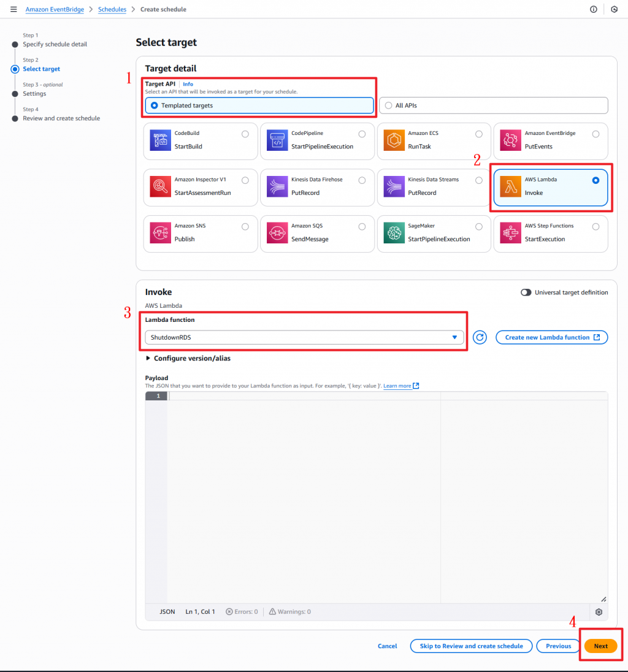Click the AWS Step Functions icon
This screenshot has width=628, height=672.
510,233
